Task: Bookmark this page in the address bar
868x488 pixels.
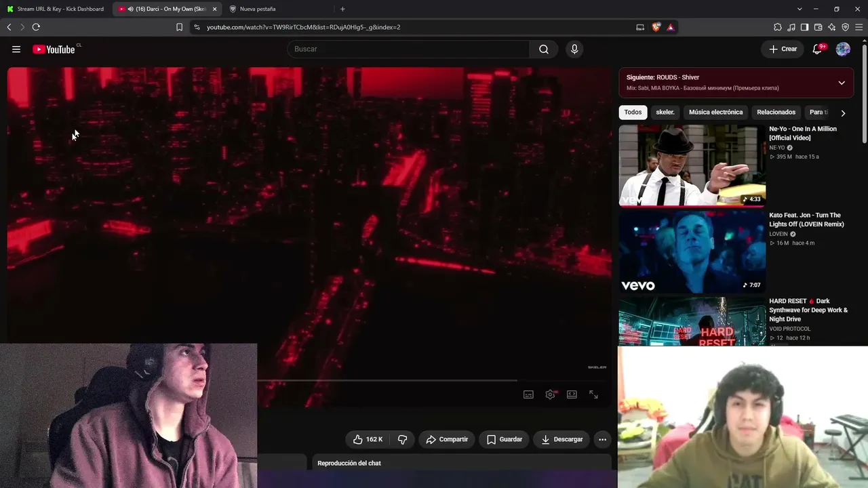Action: tap(179, 27)
